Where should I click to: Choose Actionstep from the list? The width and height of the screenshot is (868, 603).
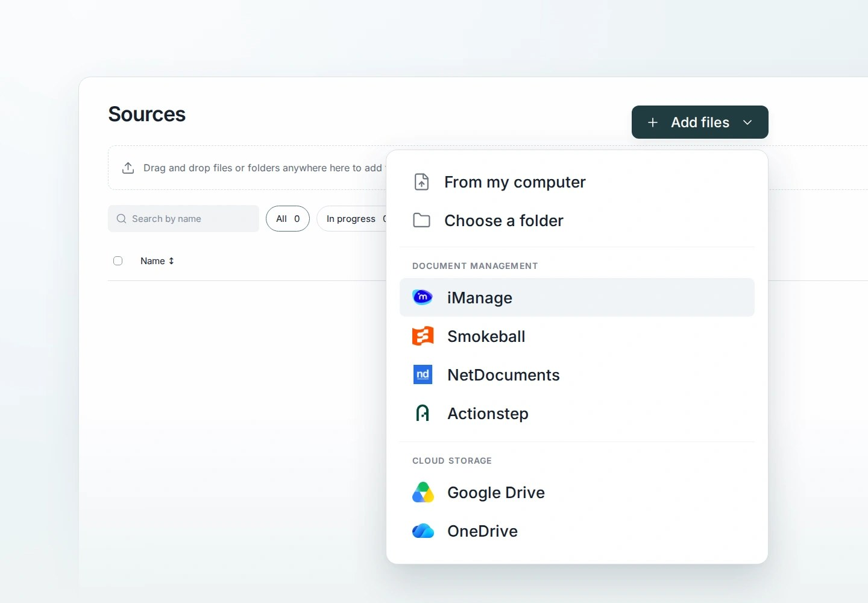coord(577,413)
